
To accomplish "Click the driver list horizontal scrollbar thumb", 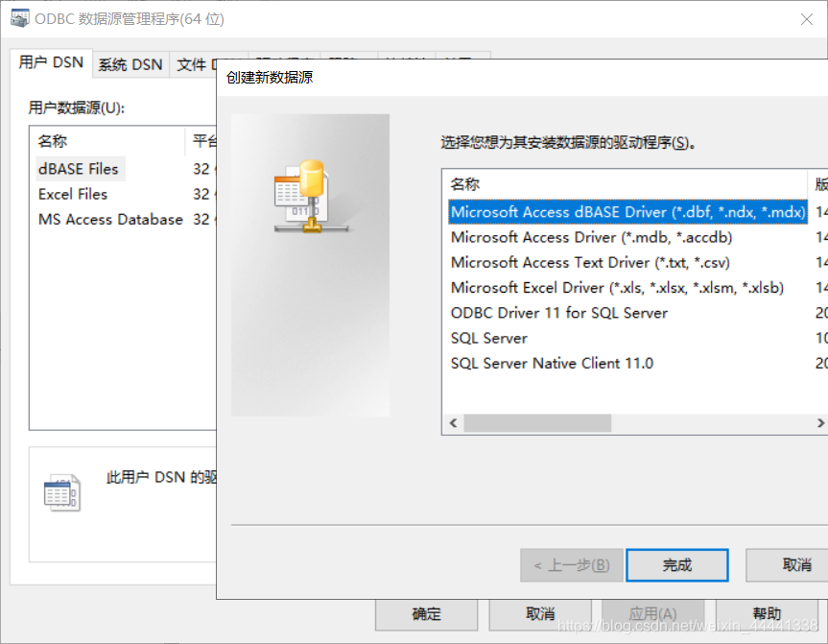I will pyautogui.click(x=537, y=423).
